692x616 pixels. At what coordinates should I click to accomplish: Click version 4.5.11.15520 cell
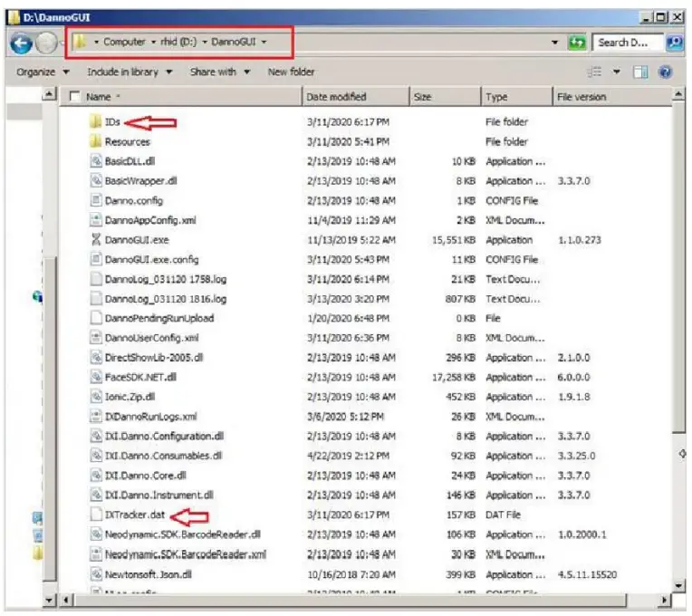click(x=588, y=574)
